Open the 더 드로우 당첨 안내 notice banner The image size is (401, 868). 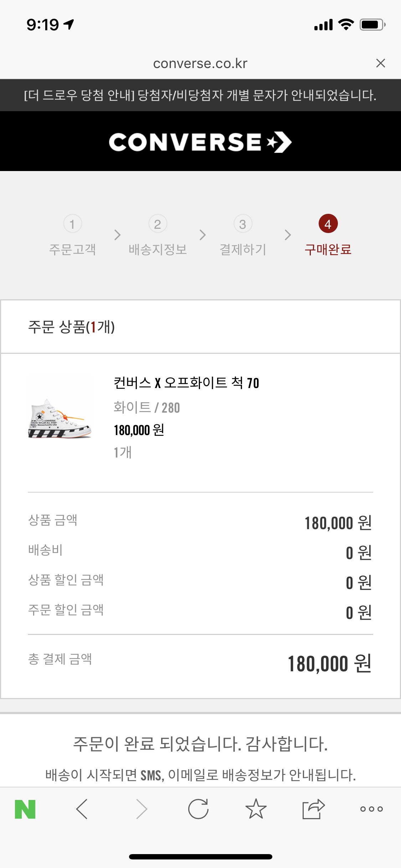[x=200, y=95]
